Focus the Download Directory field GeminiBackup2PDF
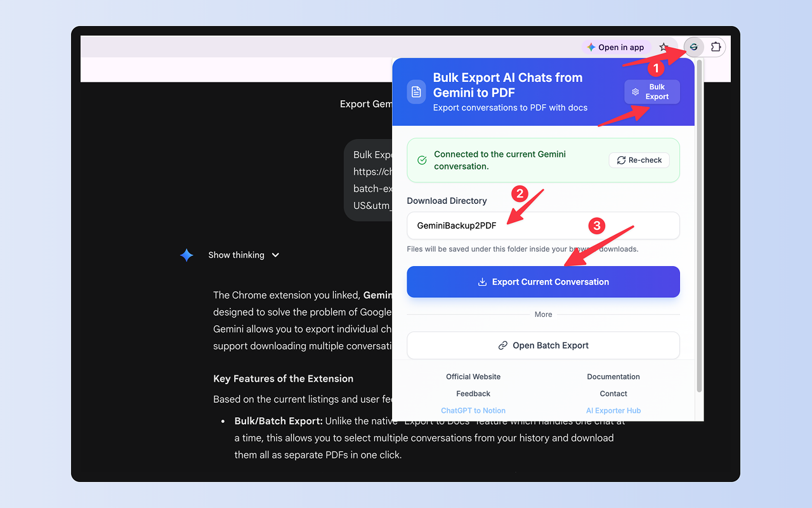Image resolution: width=812 pixels, height=508 pixels. coord(543,225)
